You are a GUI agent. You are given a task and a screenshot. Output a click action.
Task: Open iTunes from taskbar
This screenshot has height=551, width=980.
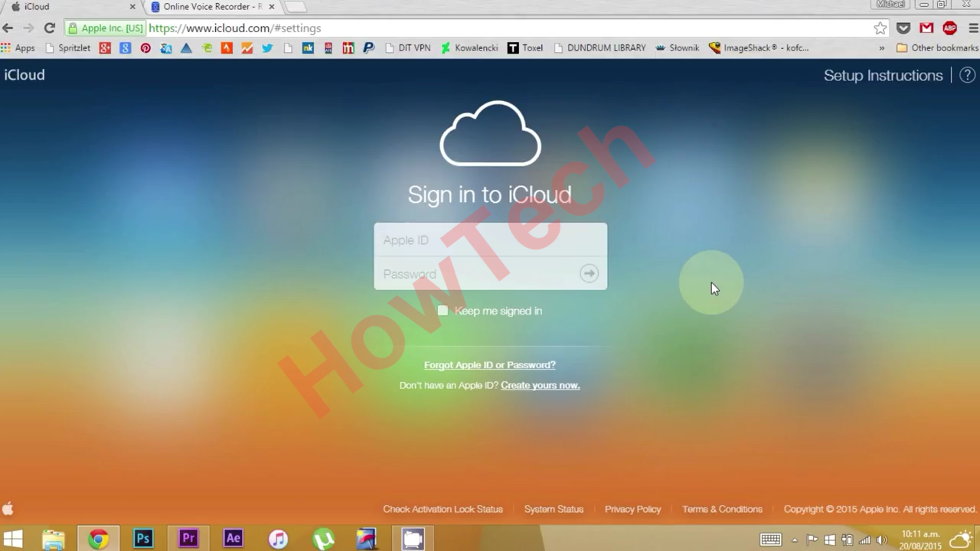pos(279,539)
